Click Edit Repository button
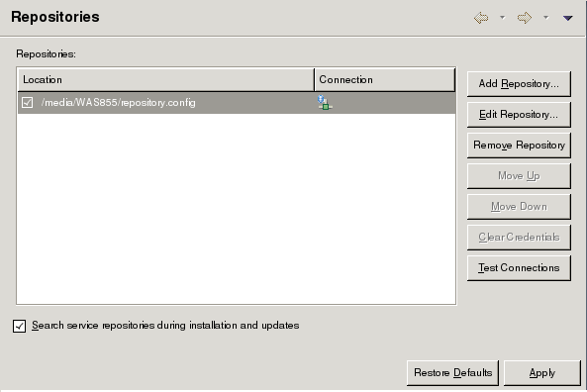Screen dimensions: 587x392 click(519, 115)
